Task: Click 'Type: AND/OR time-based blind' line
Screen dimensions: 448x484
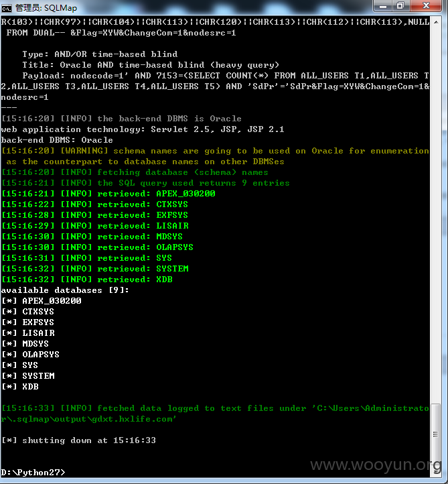Action: tap(100, 54)
